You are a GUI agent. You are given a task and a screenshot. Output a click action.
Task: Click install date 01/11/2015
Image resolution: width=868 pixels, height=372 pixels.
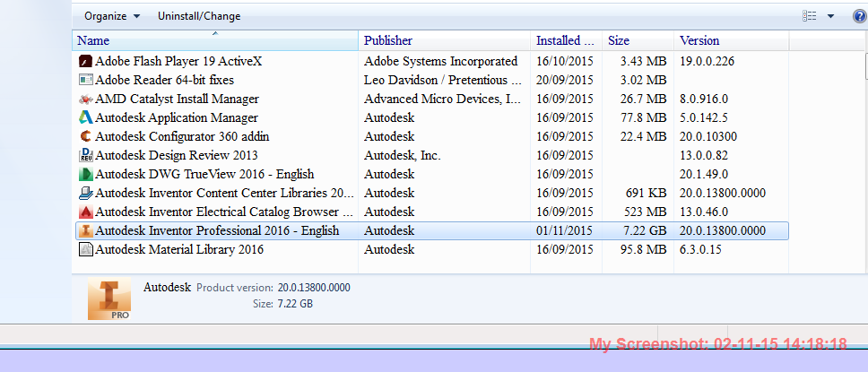(564, 231)
